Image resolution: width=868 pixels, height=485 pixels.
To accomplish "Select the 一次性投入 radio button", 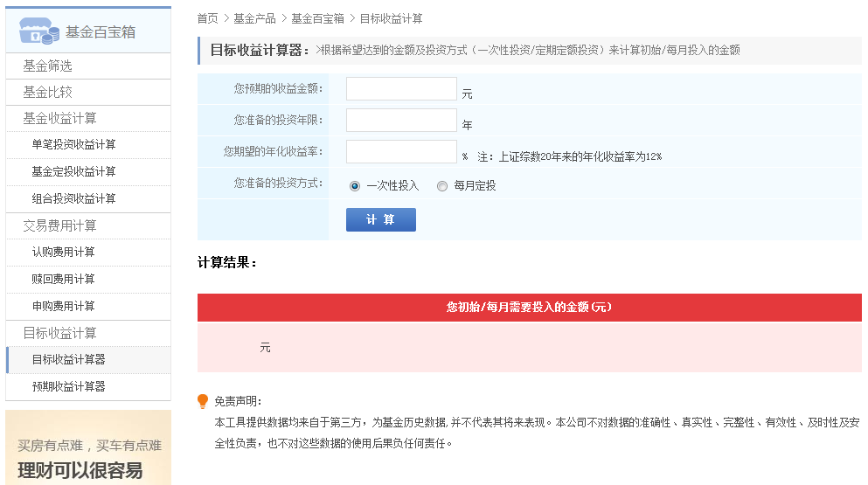I will (x=355, y=185).
